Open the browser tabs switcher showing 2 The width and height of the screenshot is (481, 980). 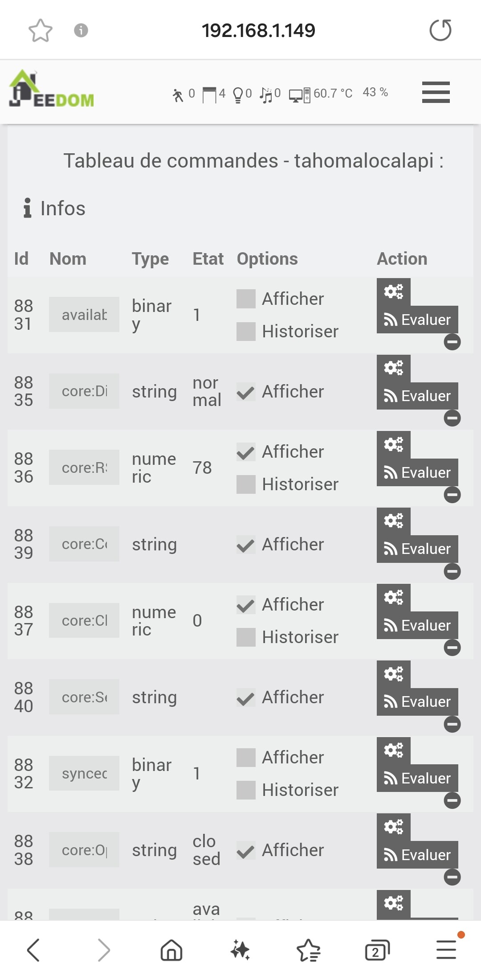[x=377, y=950]
